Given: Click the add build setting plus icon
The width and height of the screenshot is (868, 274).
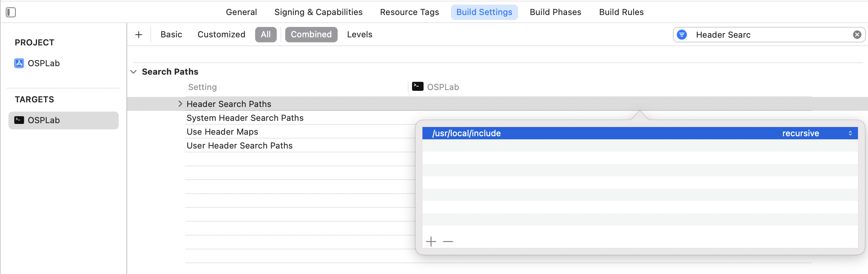Looking at the screenshot, I should tap(139, 35).
